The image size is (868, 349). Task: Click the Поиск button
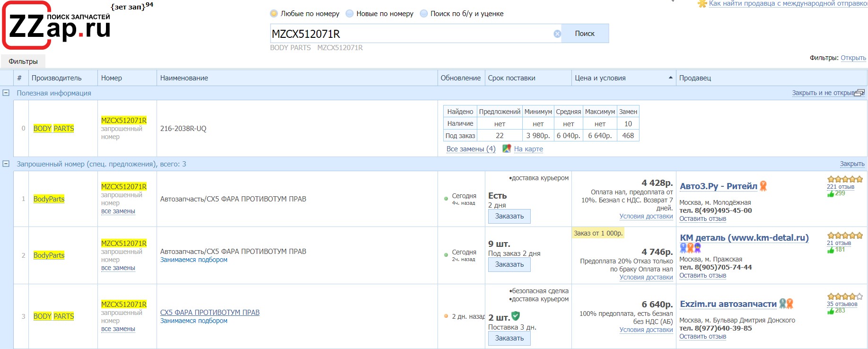[585, 34]
